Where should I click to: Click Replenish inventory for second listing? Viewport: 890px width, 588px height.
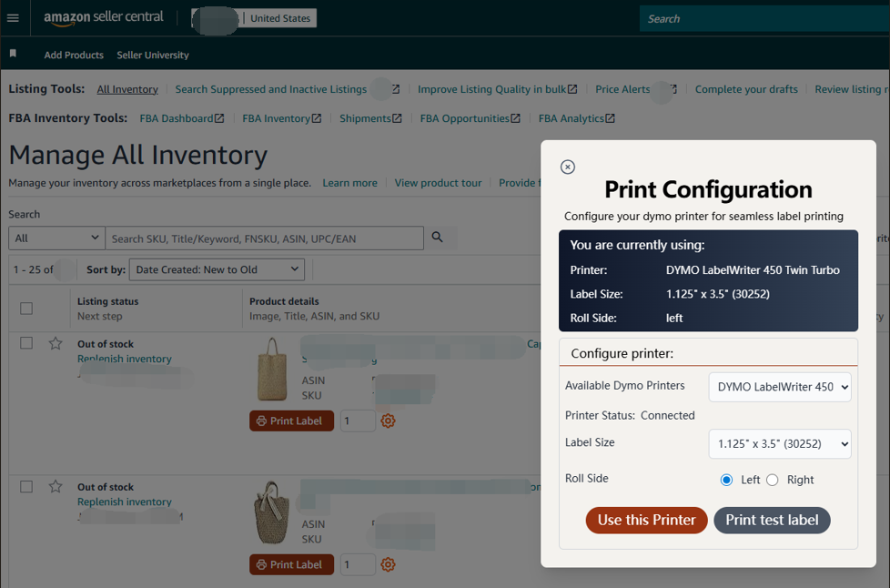pyautogui.click(x=125, y=502)
